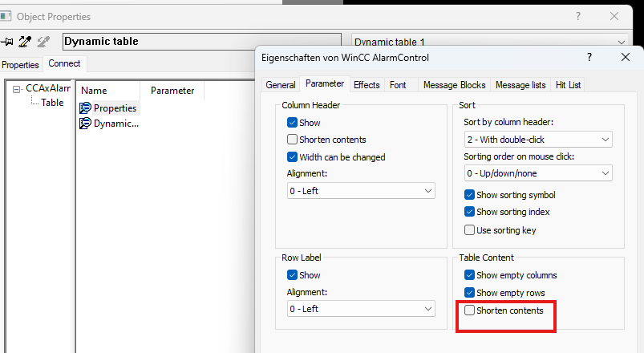Screen dimensions: 644x353
Task: Click the pin icon in Object Properties
Action: pos(8,42)
